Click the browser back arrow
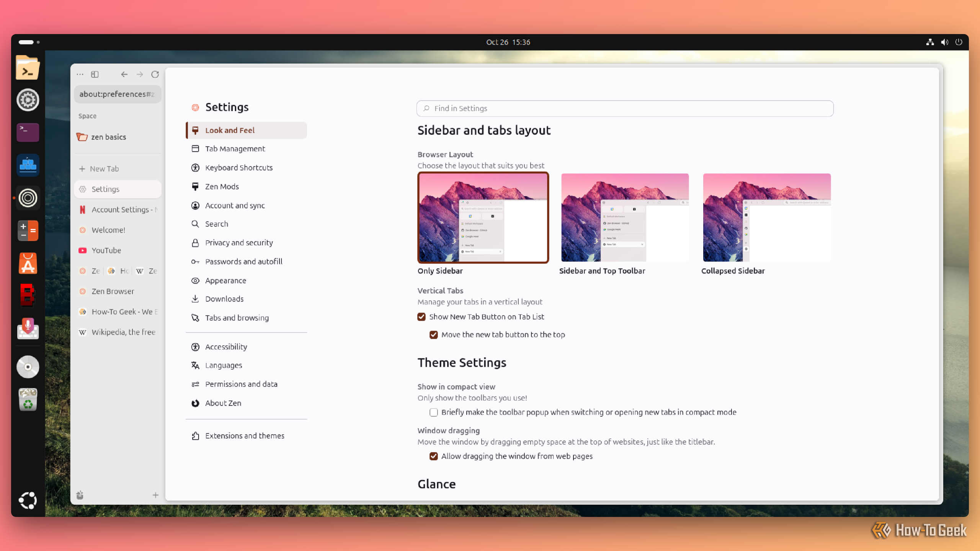This screenshot has width=980, height=551. [x=124, y=74]
